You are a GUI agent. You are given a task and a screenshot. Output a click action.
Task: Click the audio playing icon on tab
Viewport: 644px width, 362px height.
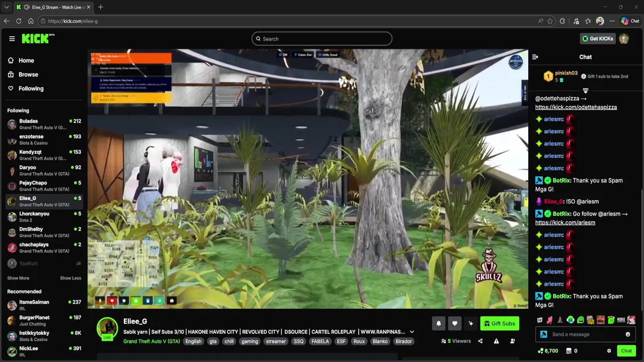26,7
